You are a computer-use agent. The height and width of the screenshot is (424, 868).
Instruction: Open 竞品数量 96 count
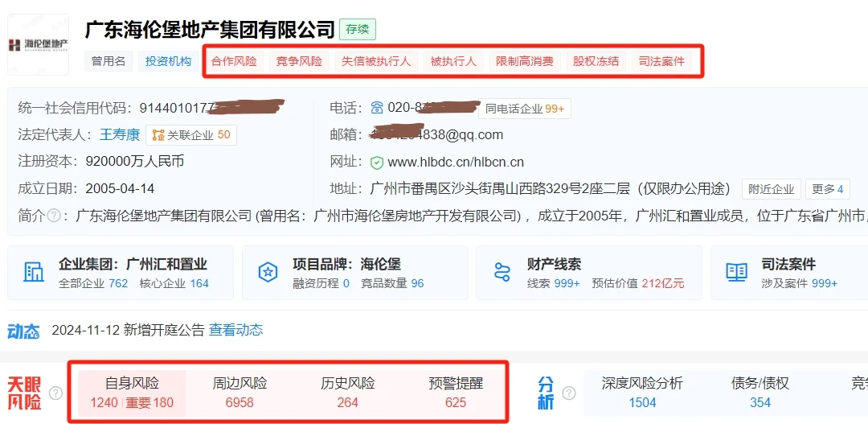tap(392, 283)
